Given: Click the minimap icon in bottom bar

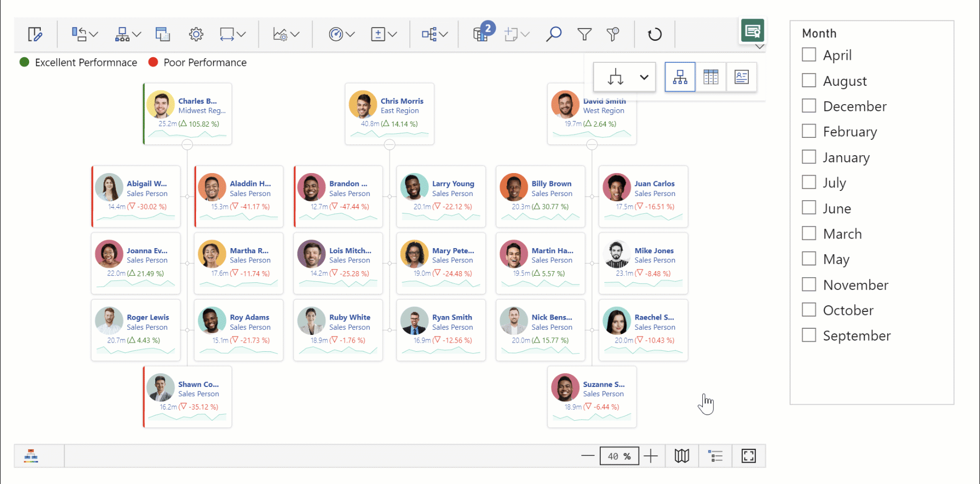Looking at the screenshot, I should click(x=681, y=456).
